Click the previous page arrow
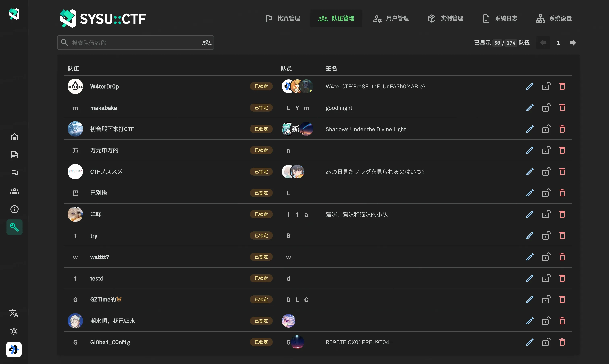The image size is (609, 364). 543,42
